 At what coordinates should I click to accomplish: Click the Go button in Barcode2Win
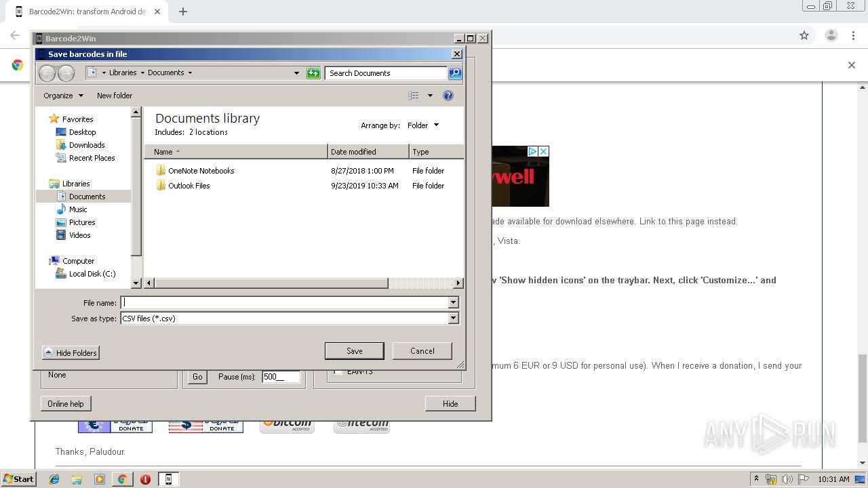click(x=197, y=377)
